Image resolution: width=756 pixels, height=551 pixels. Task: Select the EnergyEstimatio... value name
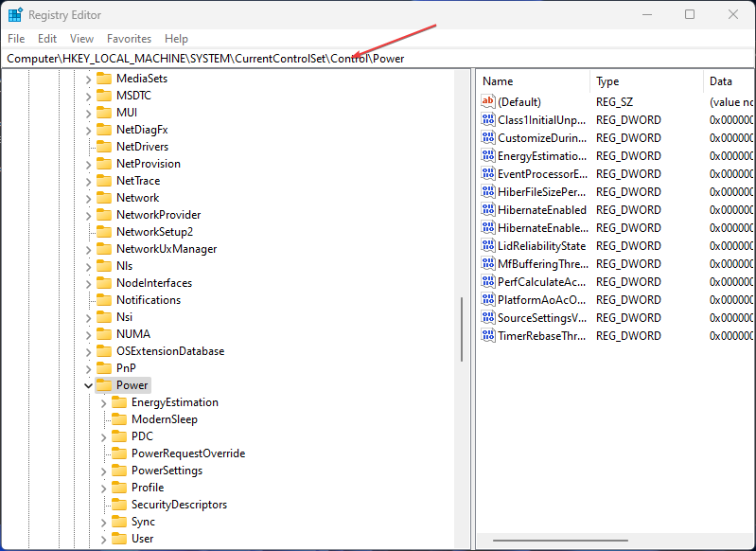(542, 156)
